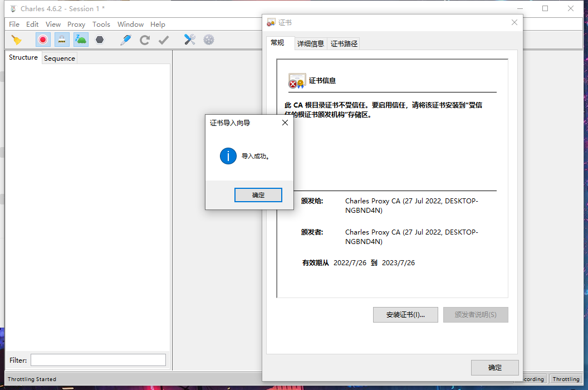Open the Window menu

click(130, 24)
